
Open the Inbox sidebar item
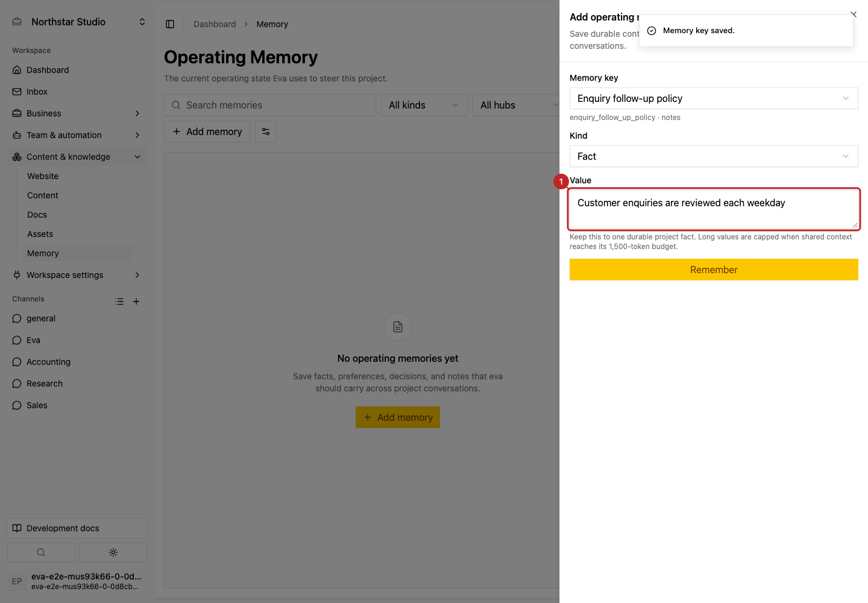(x=77, y=92)
